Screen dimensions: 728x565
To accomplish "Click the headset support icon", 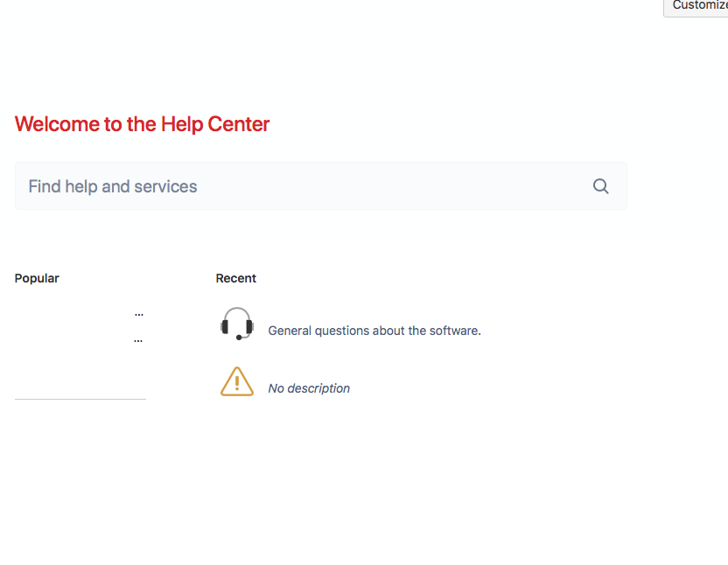I will tap(237, 324).
